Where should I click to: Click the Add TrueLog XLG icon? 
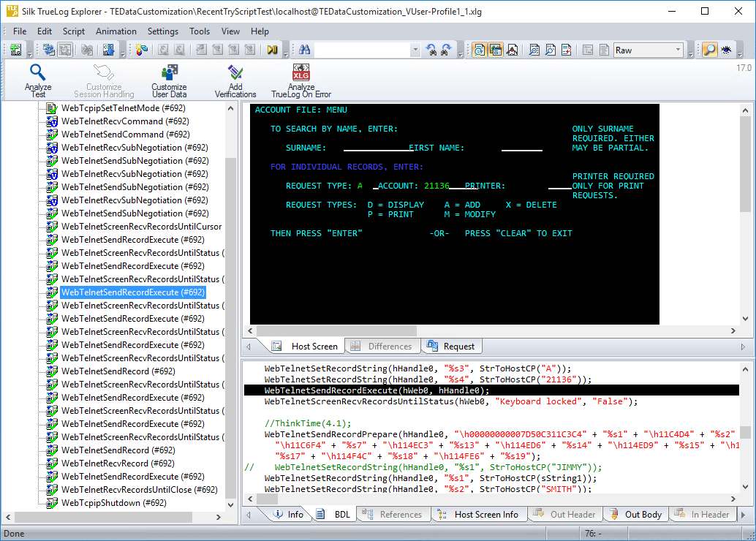pos(15,50)
